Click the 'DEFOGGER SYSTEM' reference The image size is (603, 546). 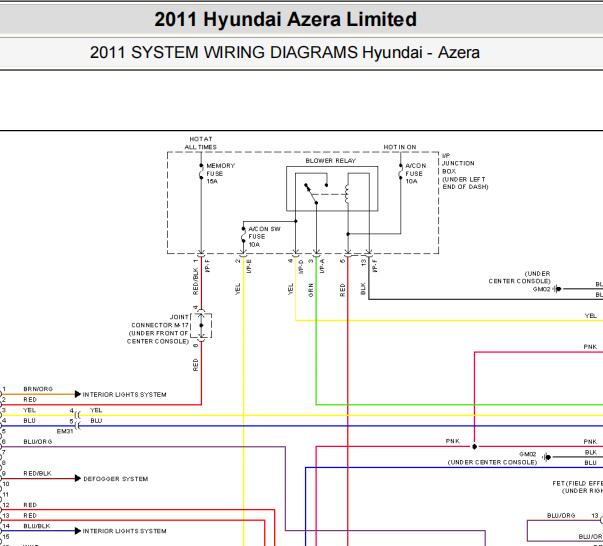pos(115,479)
